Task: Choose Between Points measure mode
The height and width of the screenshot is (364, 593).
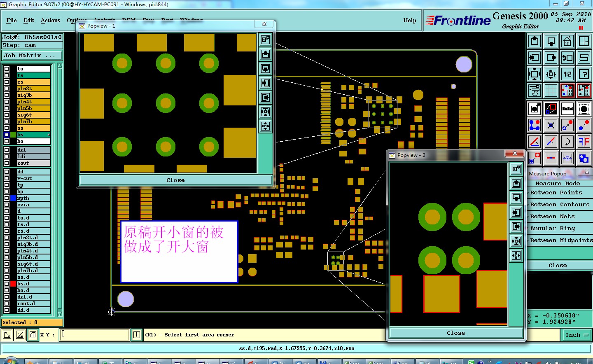Action: 556,192
